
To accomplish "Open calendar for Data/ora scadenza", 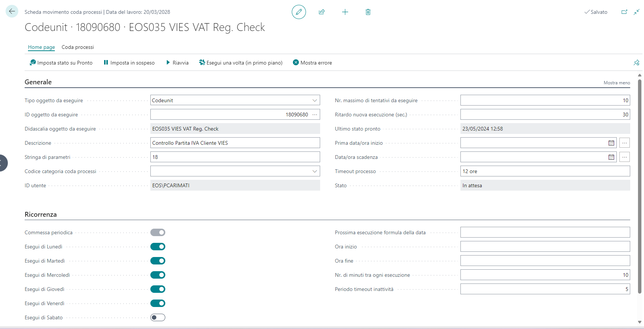I will tap(611, 157).
